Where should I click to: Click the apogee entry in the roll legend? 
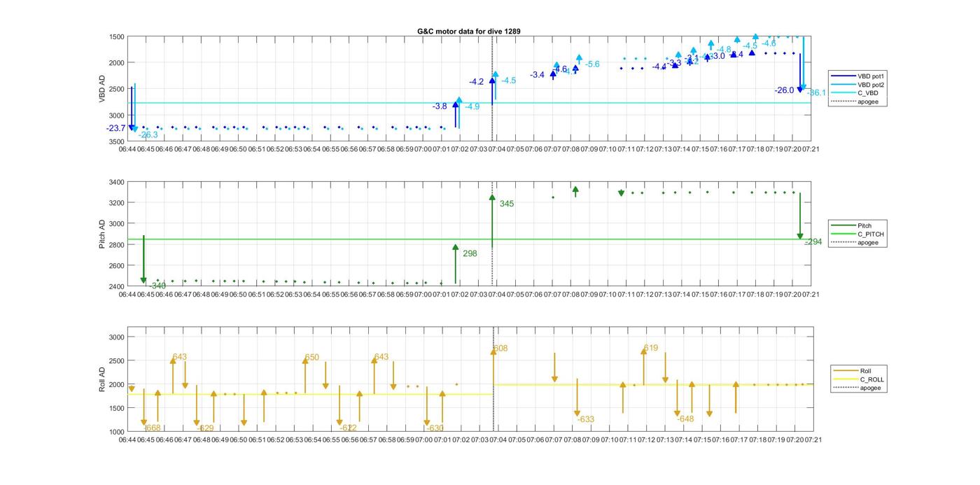(870, 388)
